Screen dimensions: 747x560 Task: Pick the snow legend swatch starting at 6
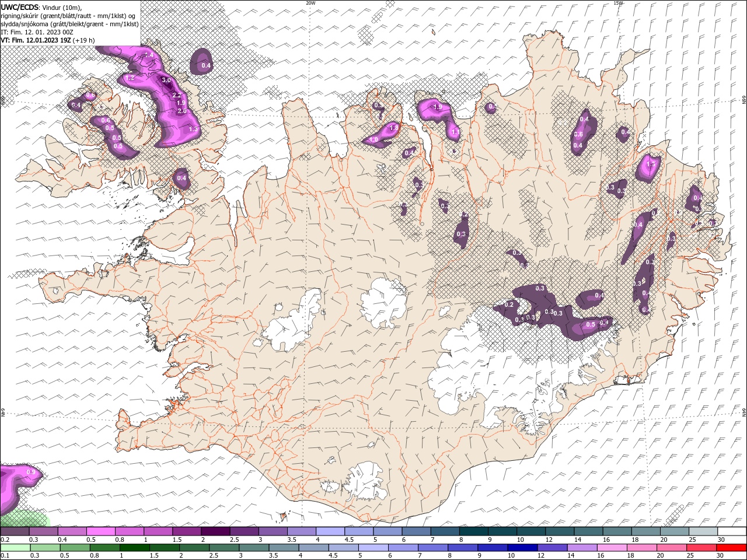coord(416,531)
